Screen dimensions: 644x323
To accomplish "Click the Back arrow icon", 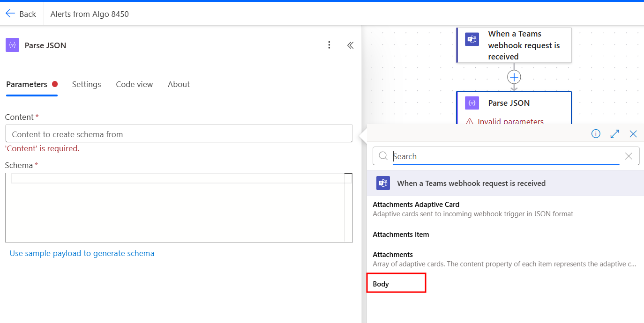I will 10,14.
